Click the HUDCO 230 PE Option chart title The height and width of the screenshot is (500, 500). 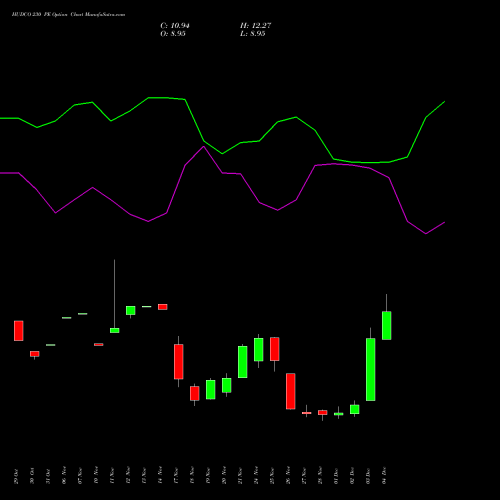click(68, 15)
